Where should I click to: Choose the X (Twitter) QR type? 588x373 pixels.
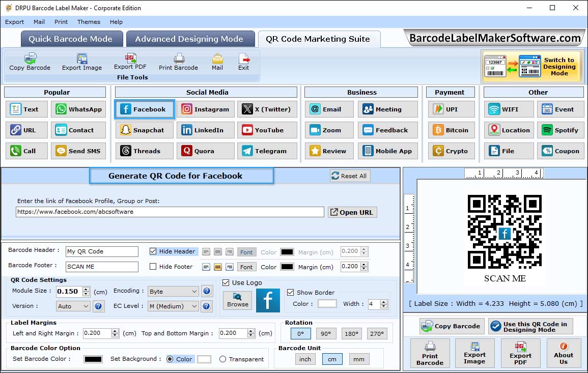pyautogui.click(x=267, y=109)
